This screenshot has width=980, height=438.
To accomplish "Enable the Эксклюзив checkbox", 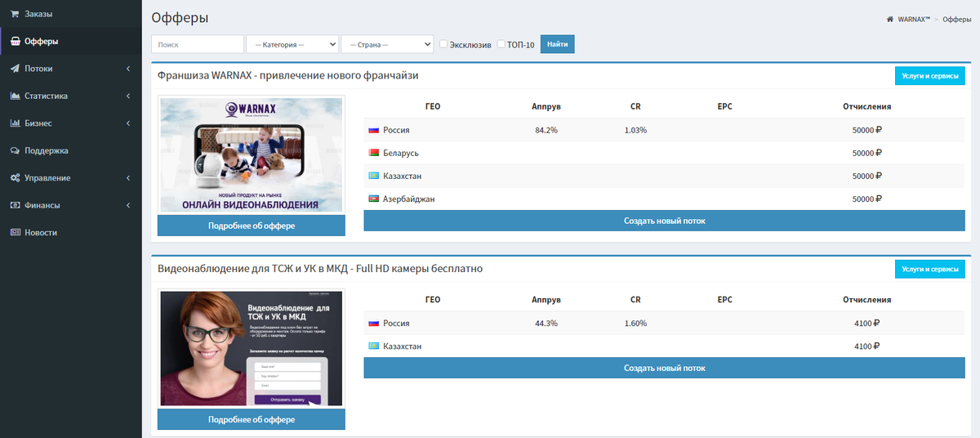I will point(443,44).
